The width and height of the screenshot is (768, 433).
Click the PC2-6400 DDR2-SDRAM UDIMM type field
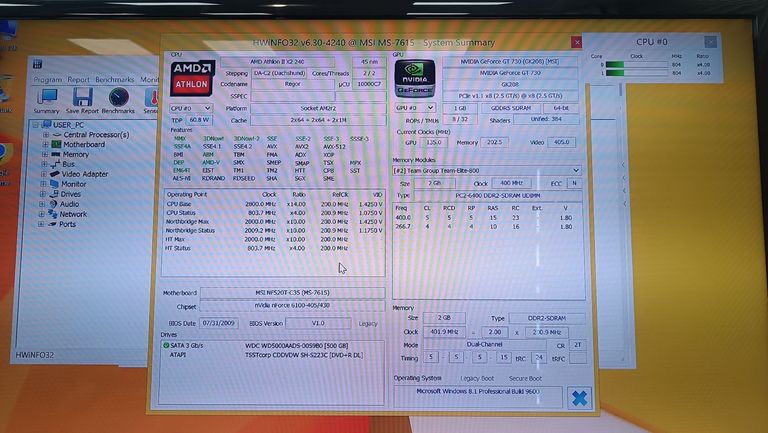pos(498,195)
